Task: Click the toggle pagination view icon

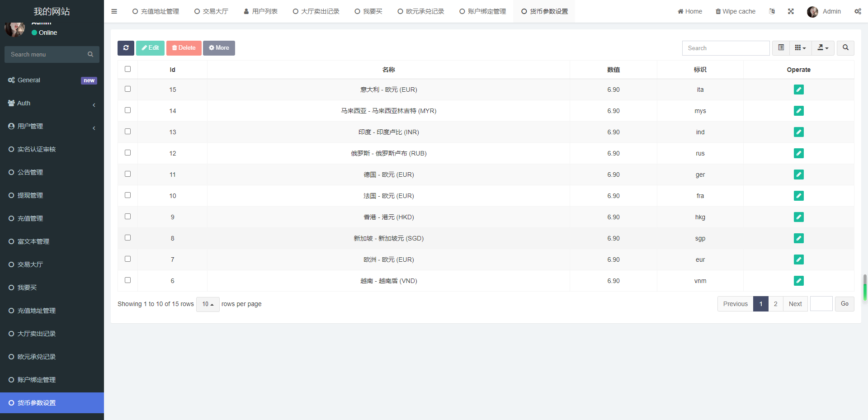Action: (x=780, y=48)
